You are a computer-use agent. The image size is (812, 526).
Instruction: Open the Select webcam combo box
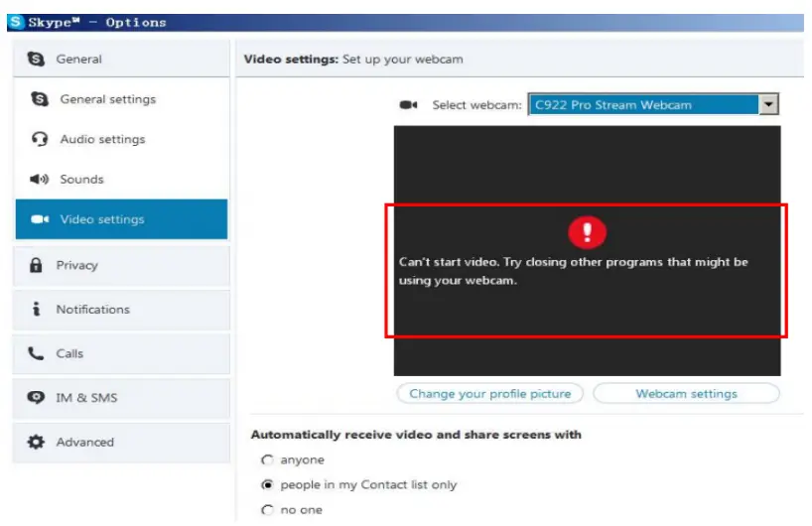pyautogui.click(x=653, y=104)
